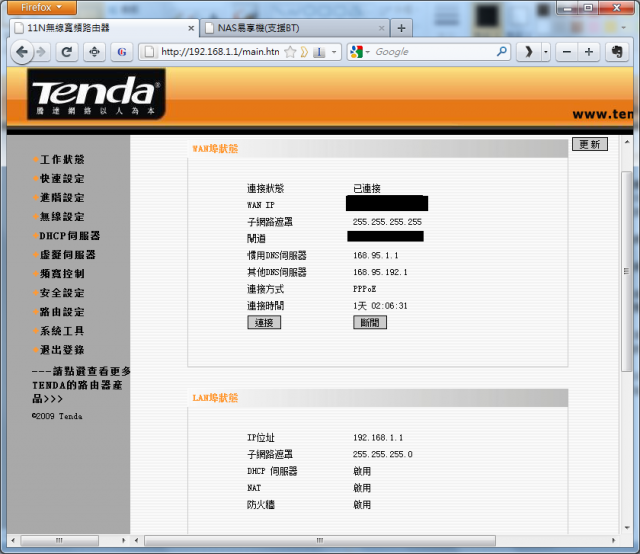The image size is (640, 554).
Task: Open the dropdown next to the right chevron button
Action: [546, 52]
